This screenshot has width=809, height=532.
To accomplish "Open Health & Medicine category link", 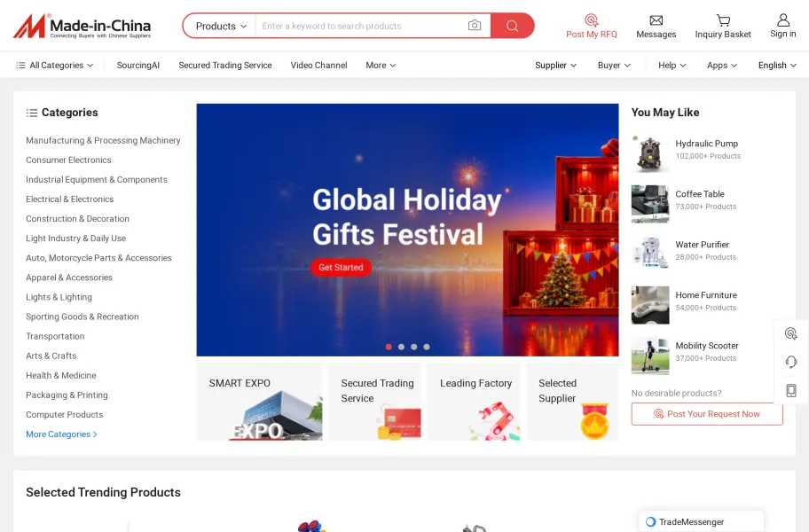I will (61, 375).
